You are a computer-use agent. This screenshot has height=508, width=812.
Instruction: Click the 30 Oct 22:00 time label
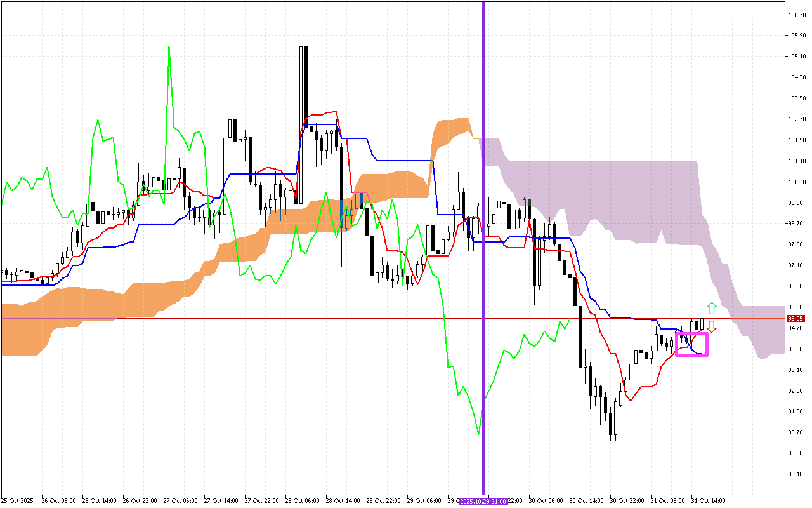click(x=627, y=501)
